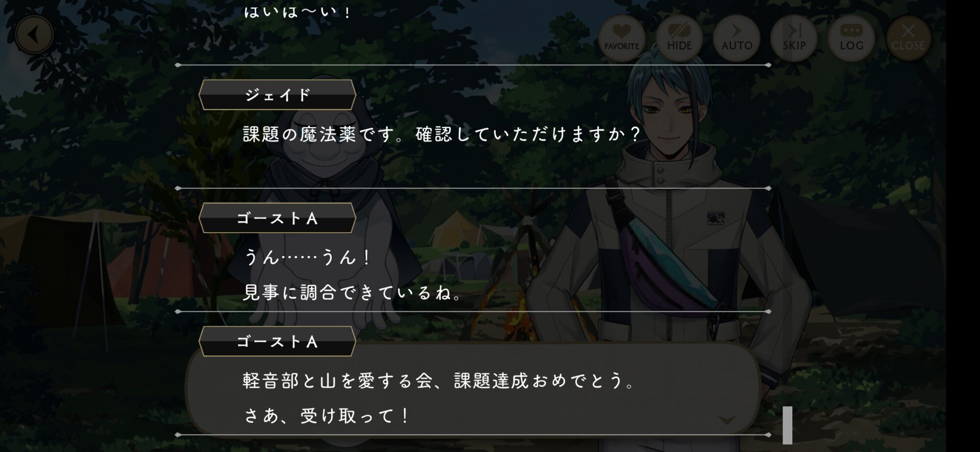Tap the back arrow button

click(x=34, y=35)
